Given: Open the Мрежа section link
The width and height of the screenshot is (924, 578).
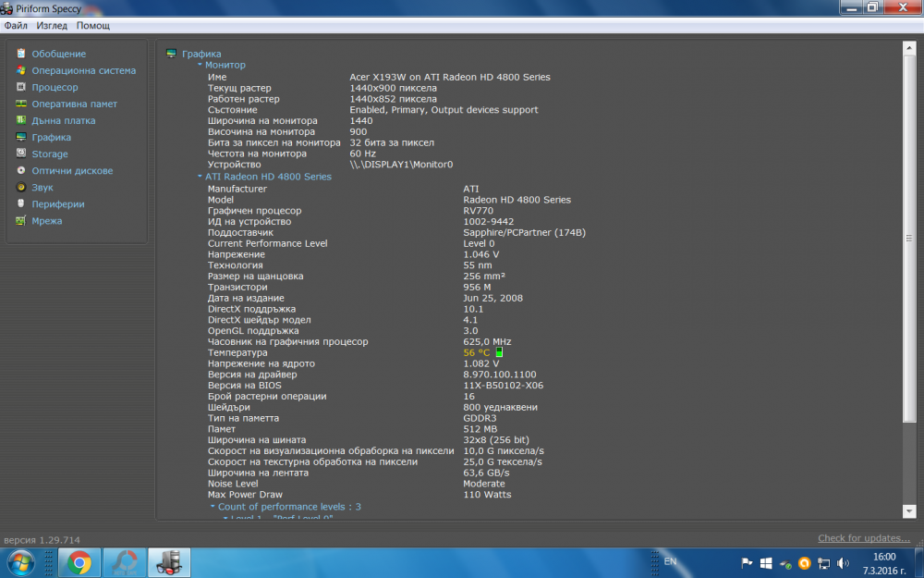Looking at the screenshot, I should coord(47,221).
